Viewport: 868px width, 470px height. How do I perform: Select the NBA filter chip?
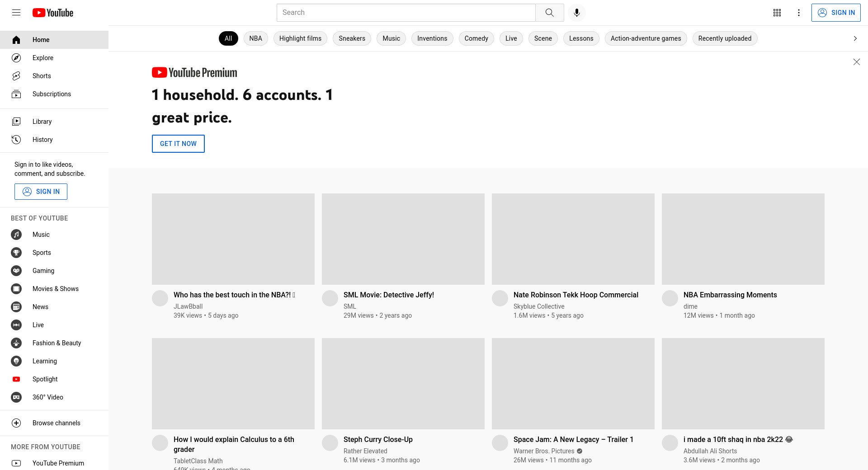point(255,38)
